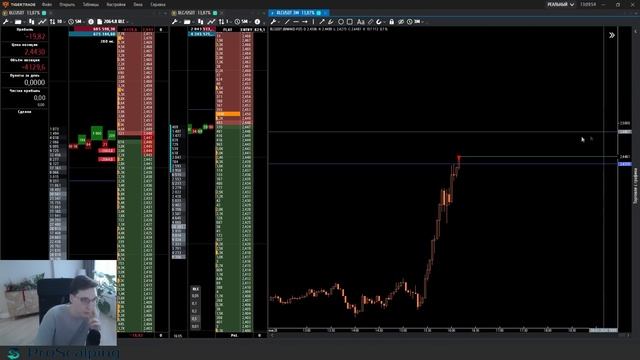640x360 pixels.
Task: Click highlighted fifth volume preset button
Action: click(x=196, y=319)
